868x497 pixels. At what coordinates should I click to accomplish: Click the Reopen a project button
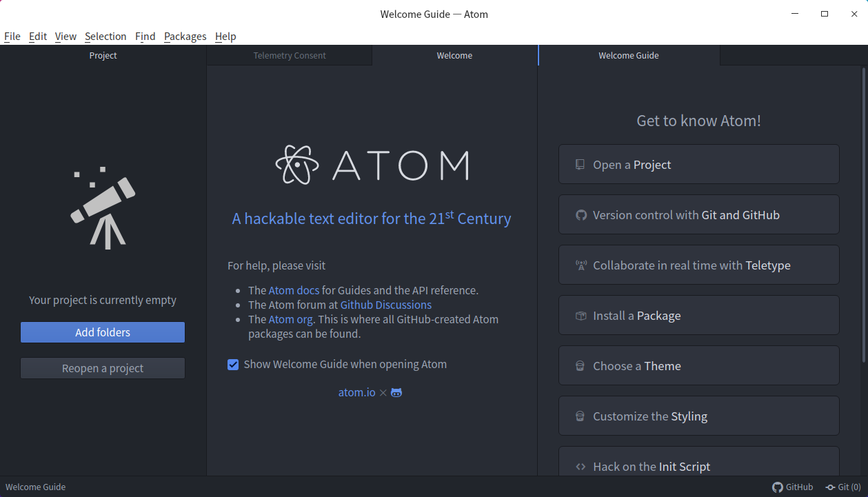pos(103,368)
